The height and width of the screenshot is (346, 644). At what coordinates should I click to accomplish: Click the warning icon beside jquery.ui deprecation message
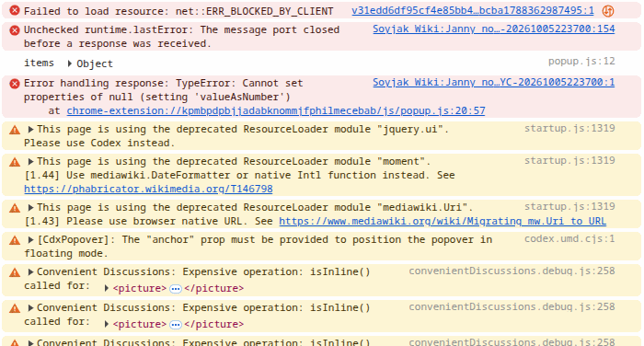click(15, 131)
